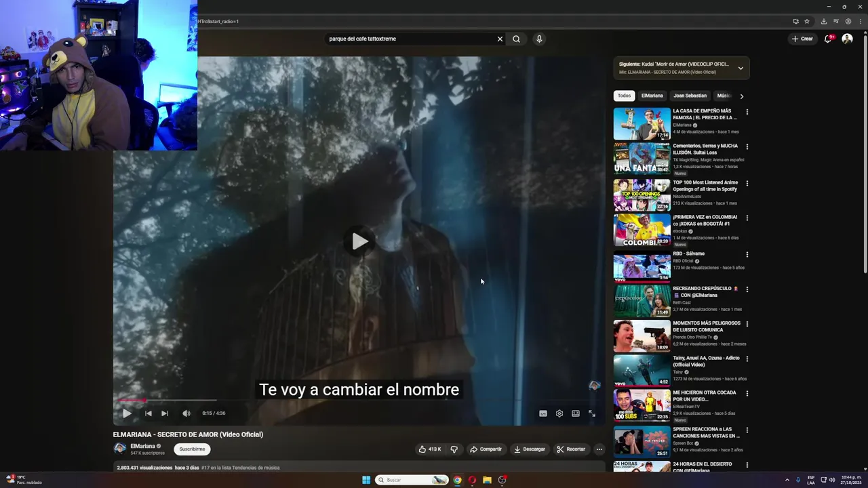Open the player settings gear
868x488 pixels.
click(x=559, y=413)
